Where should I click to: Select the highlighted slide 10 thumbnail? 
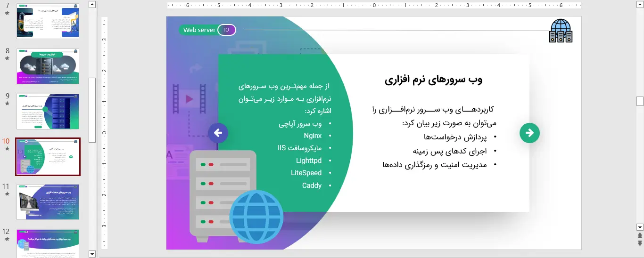(x=48, y=157)
